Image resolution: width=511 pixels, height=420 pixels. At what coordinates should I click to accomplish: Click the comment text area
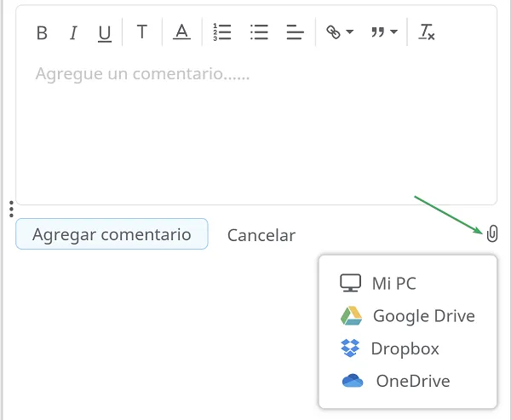[256, 127]
